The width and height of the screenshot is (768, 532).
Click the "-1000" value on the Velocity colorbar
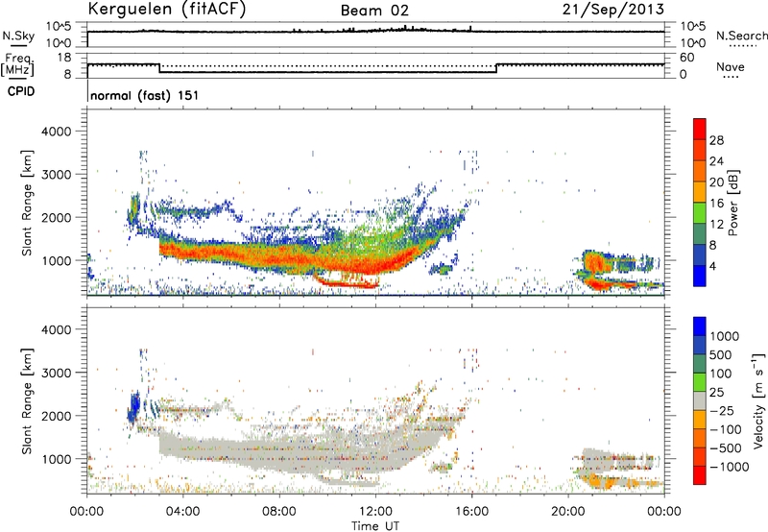729,467
